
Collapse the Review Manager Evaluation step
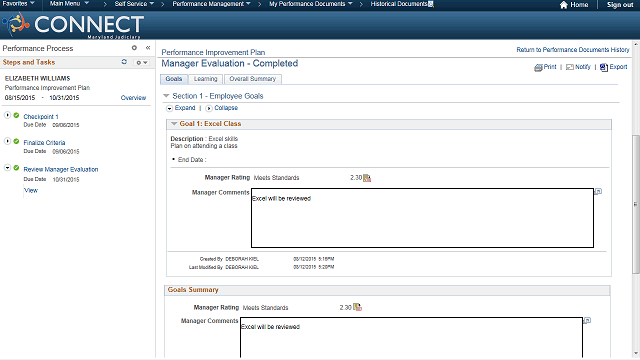[7, 168]
